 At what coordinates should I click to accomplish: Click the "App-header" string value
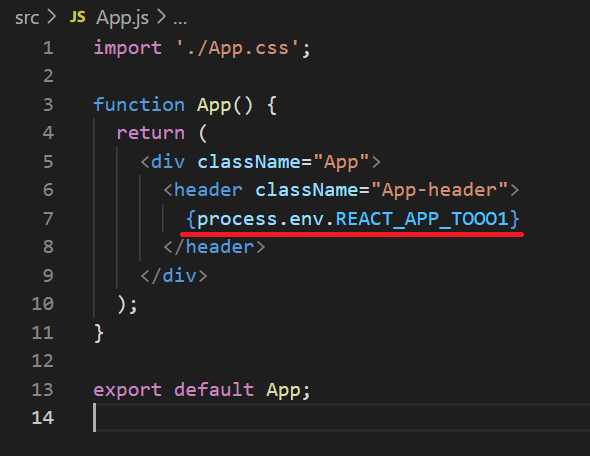click(439, 190)
